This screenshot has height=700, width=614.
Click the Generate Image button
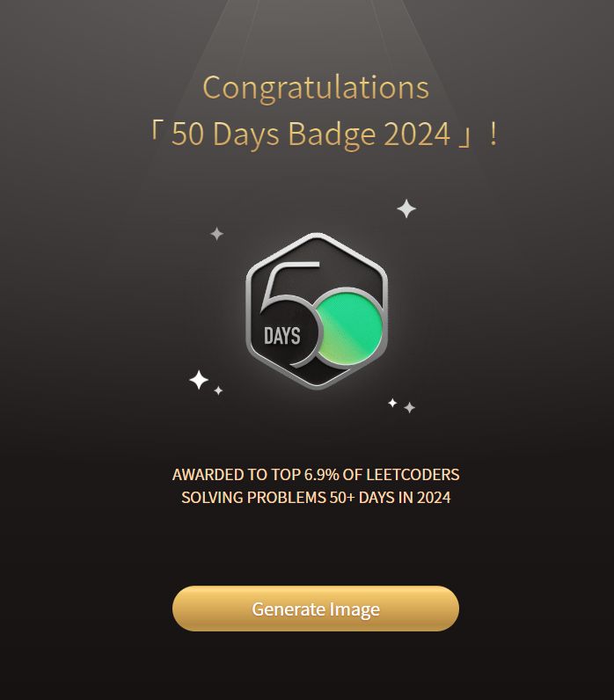315,609
